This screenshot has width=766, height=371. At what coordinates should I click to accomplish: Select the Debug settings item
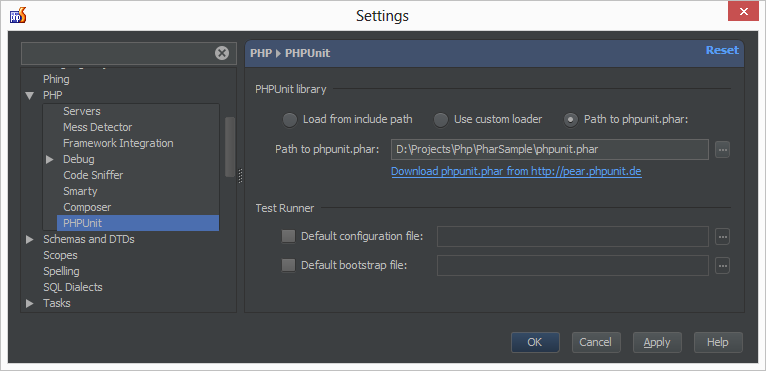[79, 159]
